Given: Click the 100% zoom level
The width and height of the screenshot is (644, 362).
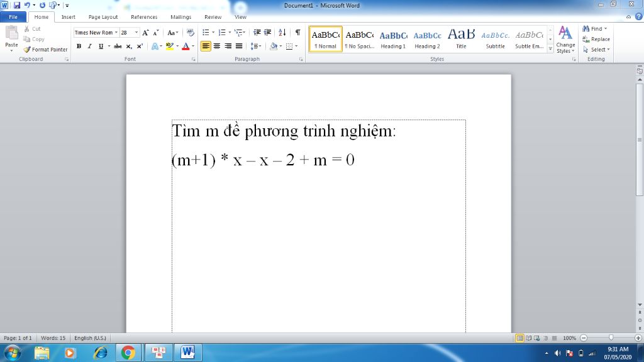Looking at the screenshot, I should (569, 338).
